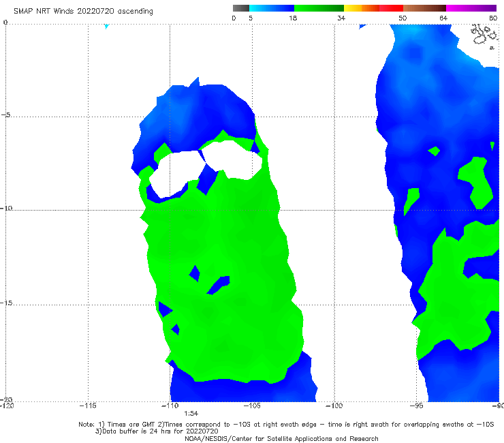Click the '-5' latitude axis label
Screen dimensions: 504x443
[x=5, y=115]
